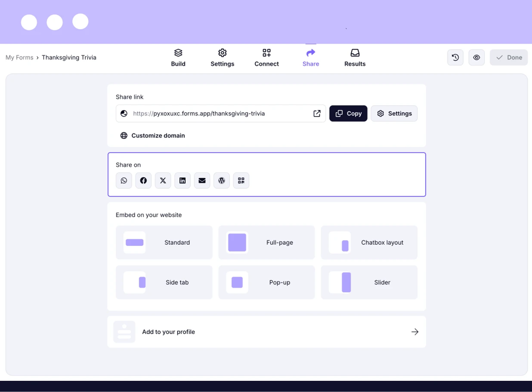Go to the Connect tab

click(x=267, y=57)
